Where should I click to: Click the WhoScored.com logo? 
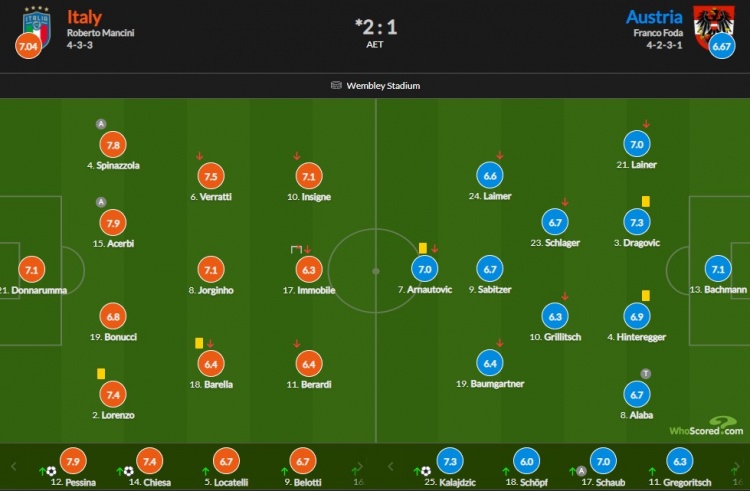(x=706, y=426)
